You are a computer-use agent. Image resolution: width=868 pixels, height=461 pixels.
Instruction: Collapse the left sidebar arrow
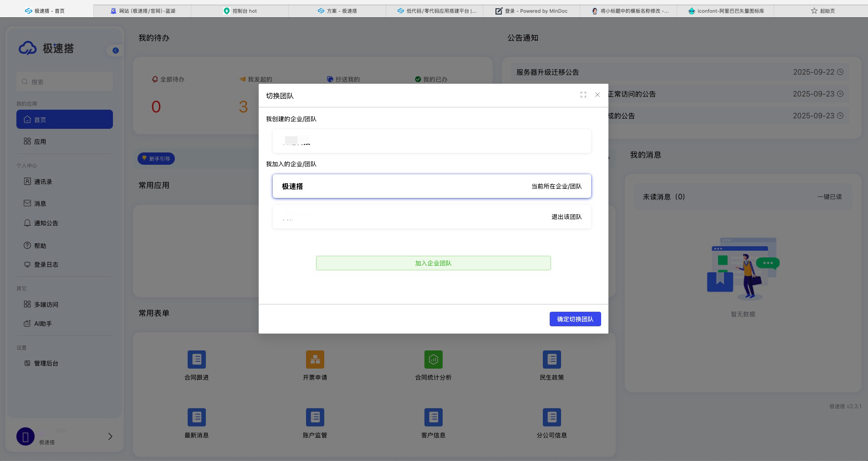116,51
